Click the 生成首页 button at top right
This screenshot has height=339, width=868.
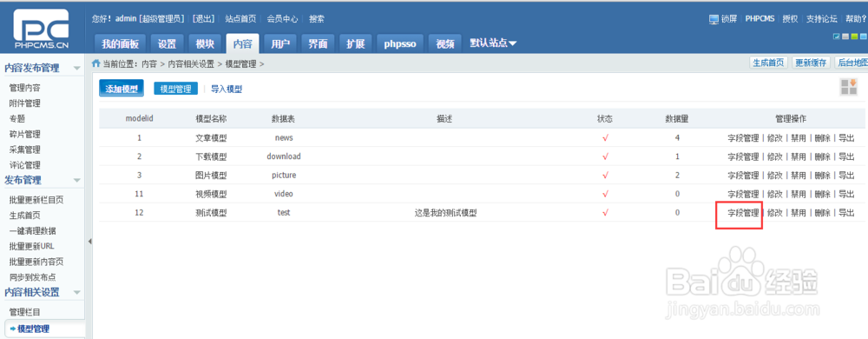point(768,63)
